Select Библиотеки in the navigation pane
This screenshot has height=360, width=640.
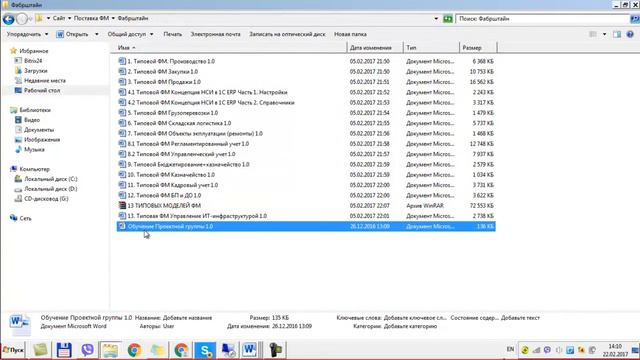coord(35,110)
